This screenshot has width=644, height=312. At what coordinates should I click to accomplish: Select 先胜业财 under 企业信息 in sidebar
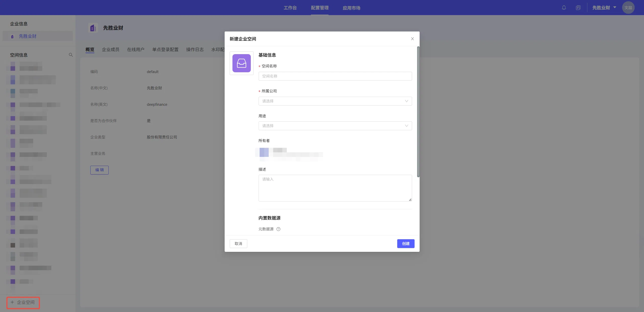point(38,36)
